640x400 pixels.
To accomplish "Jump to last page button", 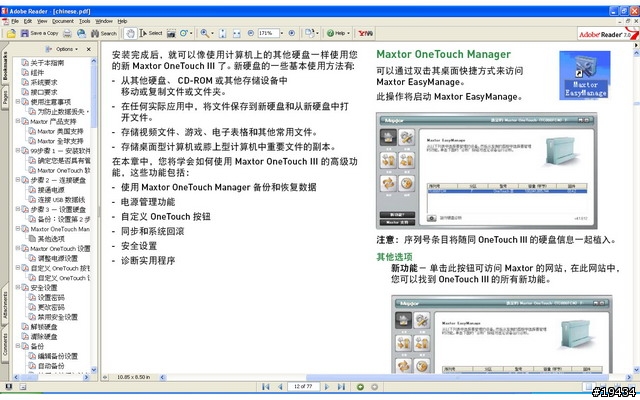I will tap(341, 387).
